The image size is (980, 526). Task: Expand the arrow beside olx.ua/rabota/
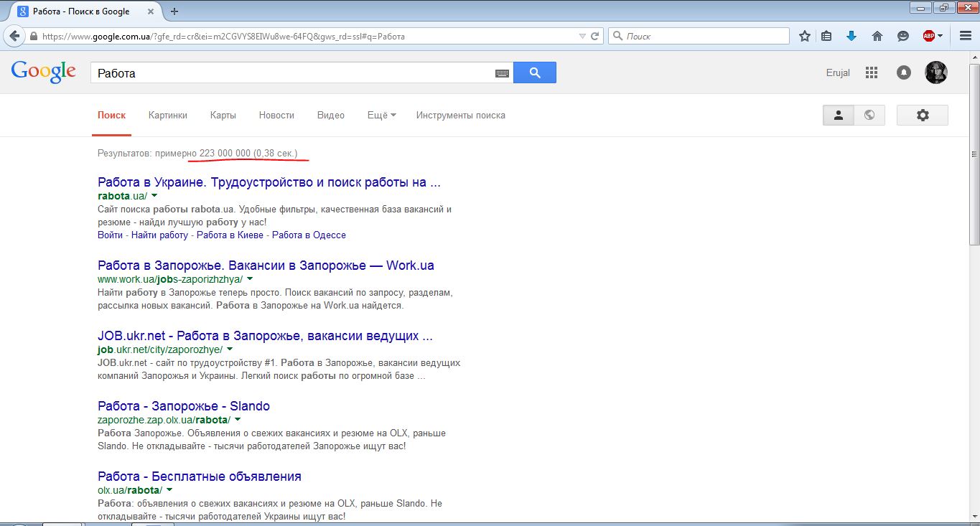coord(169,490)
